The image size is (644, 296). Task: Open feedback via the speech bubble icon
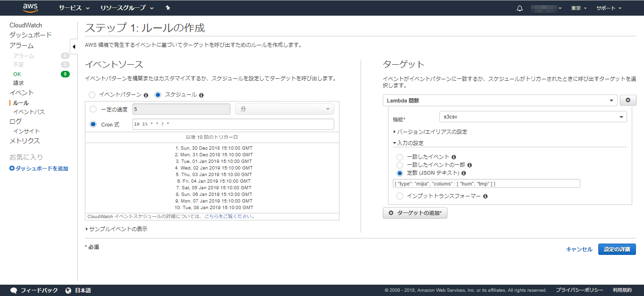click(14, 290)
